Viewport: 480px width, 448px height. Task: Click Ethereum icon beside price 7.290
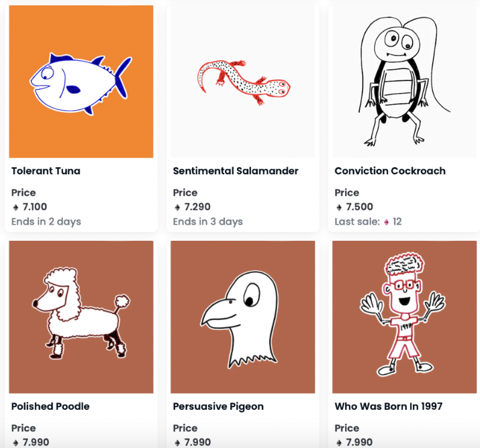pyautogui.click(x=177, y=207)
